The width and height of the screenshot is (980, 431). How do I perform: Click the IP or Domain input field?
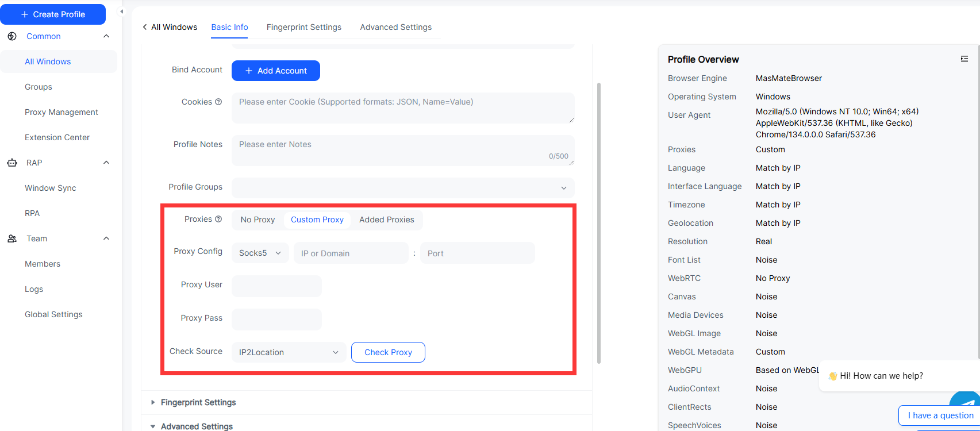click(351, 253)
